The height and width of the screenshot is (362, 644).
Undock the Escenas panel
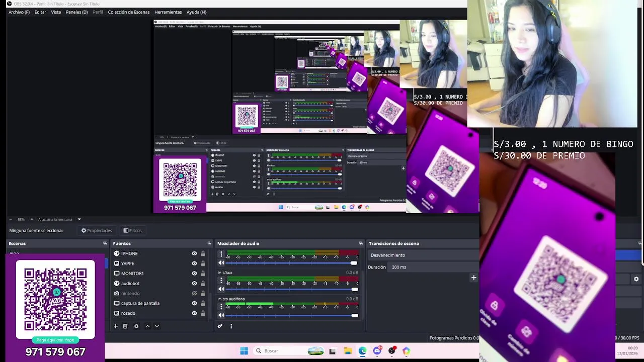(x=105, y=243)
